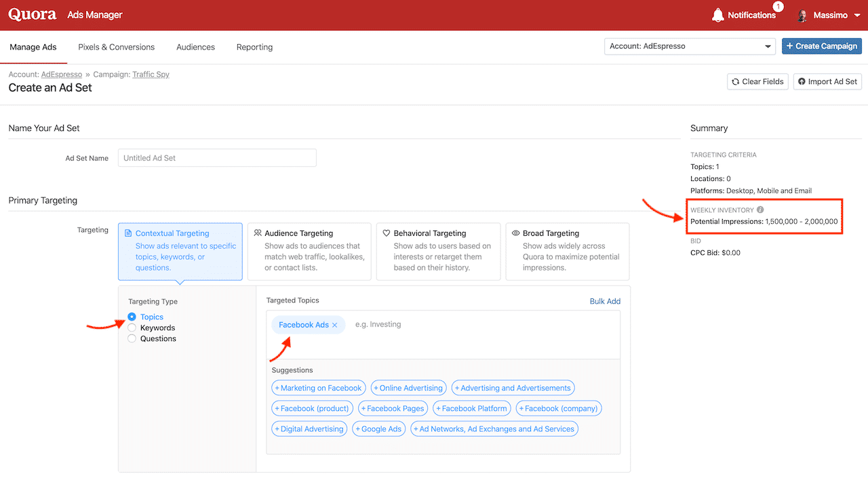Select the Questions radio button
Screen dimensions: 868x478
point(132,338)
